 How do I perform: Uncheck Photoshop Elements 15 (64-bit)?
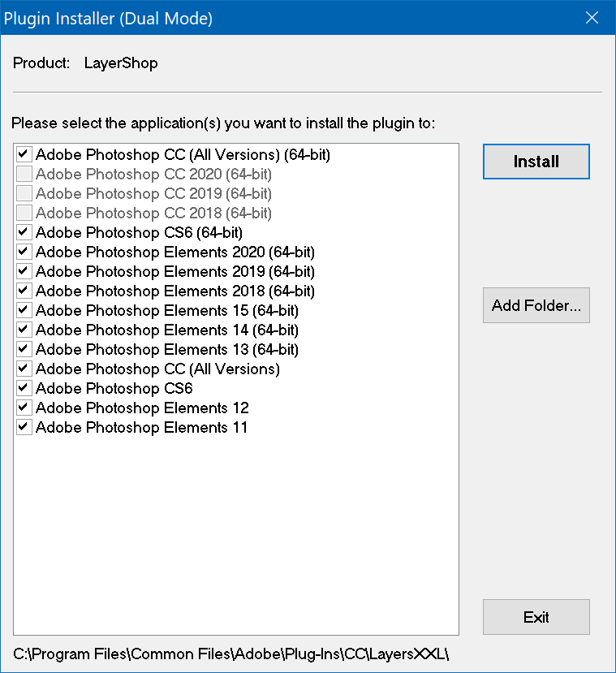pos(24,310)
